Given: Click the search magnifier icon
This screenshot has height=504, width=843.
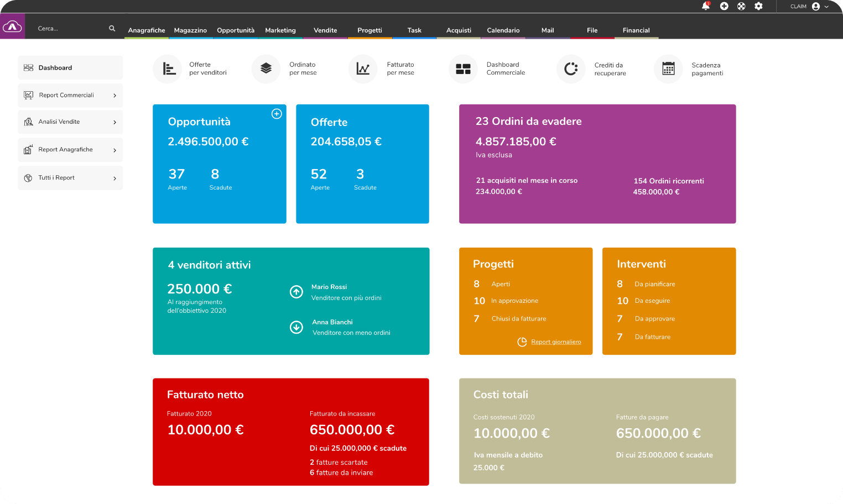Looking at the screenshot, I should 112,28.
